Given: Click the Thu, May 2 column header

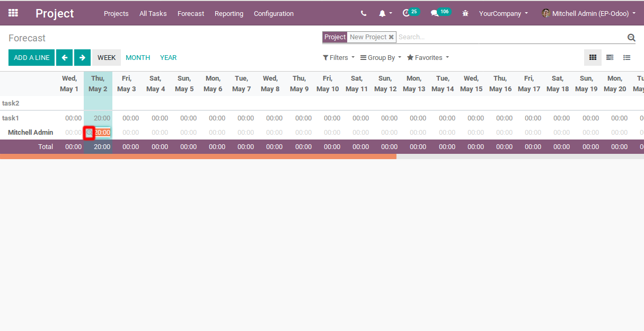Looking at the screenshot, I should (x=98, y=84).
